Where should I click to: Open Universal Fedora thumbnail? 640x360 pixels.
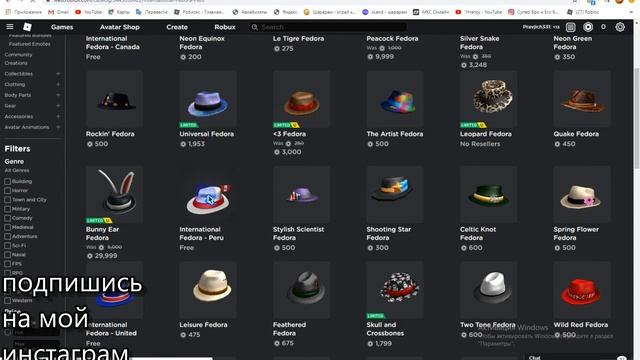click(208, 99)
